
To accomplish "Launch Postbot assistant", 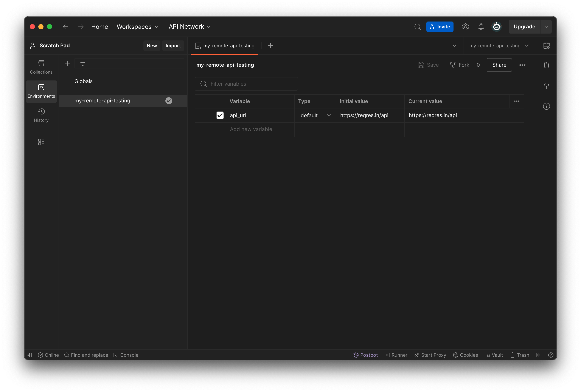I will click(x=365, y=355).
